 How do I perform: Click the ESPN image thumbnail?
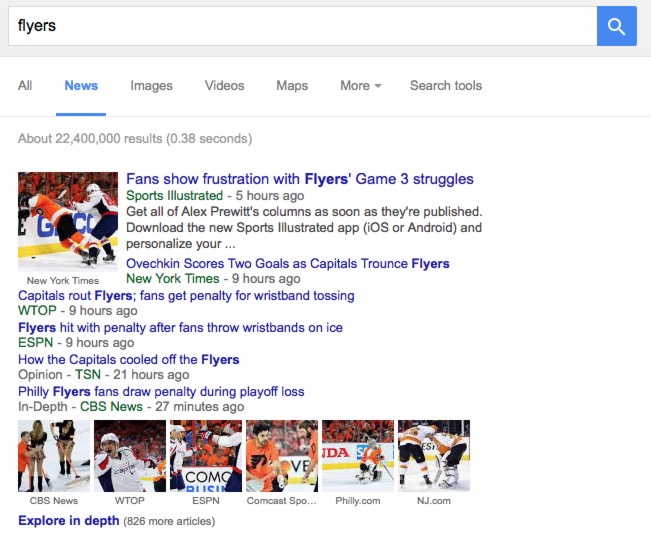tap(206, 456)
